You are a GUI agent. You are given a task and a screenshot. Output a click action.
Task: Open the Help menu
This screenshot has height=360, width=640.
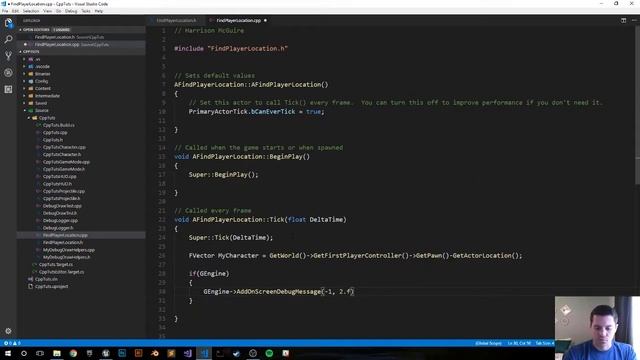[99, 11]
